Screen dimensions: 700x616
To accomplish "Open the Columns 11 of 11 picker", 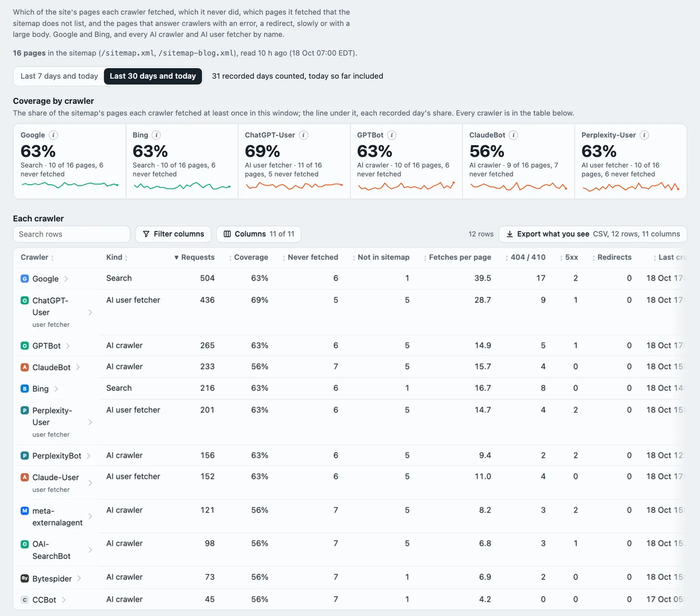I will click(258, 234).
